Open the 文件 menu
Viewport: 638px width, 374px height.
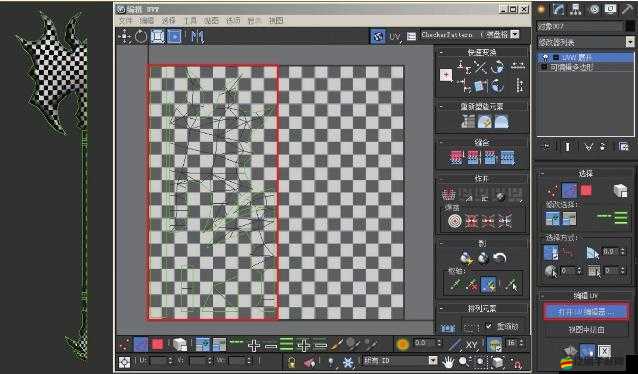pos(125,20)
